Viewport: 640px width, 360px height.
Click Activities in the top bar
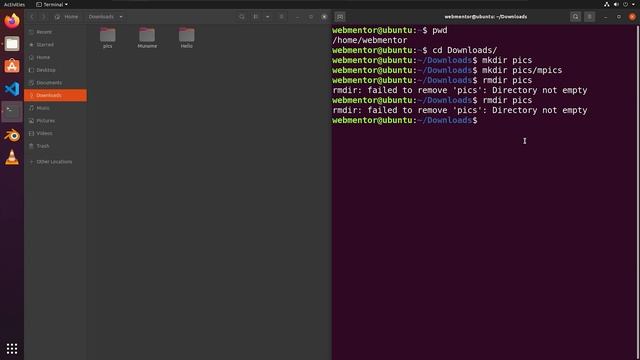tap(14, 4)
